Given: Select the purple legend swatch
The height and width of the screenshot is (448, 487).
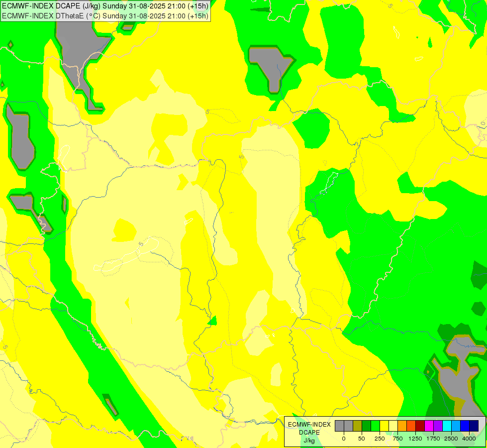Looking at the screenshot, I should click(x=438, y=426).
